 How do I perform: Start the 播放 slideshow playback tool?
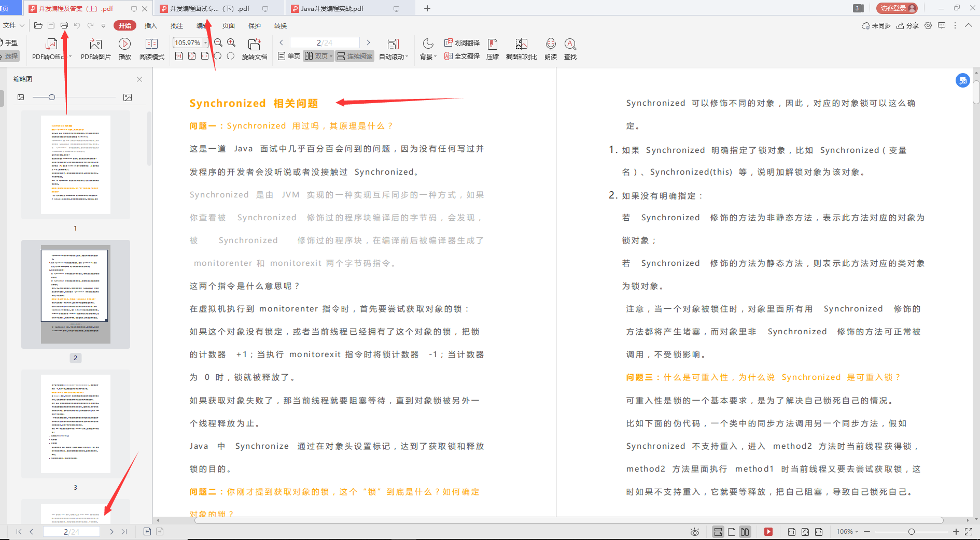[124, 48]
